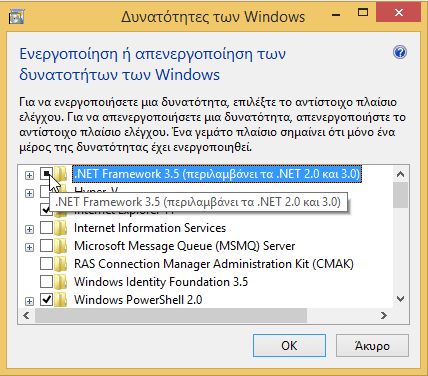Toggle the .NET Framework 3.5 checkbox
This screenshot has height=376, width=428.
pyautogui.click(x=46, y=174)
